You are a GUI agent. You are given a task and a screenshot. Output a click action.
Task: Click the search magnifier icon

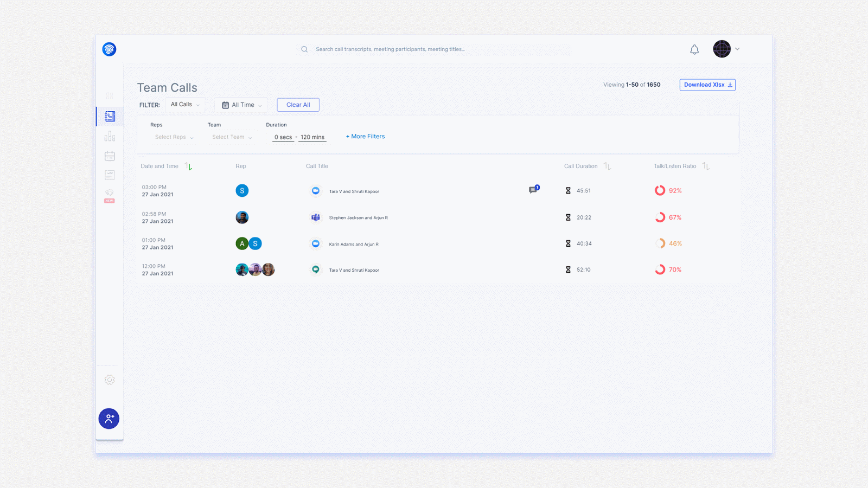pyautogui.click(x=304, y=49)
